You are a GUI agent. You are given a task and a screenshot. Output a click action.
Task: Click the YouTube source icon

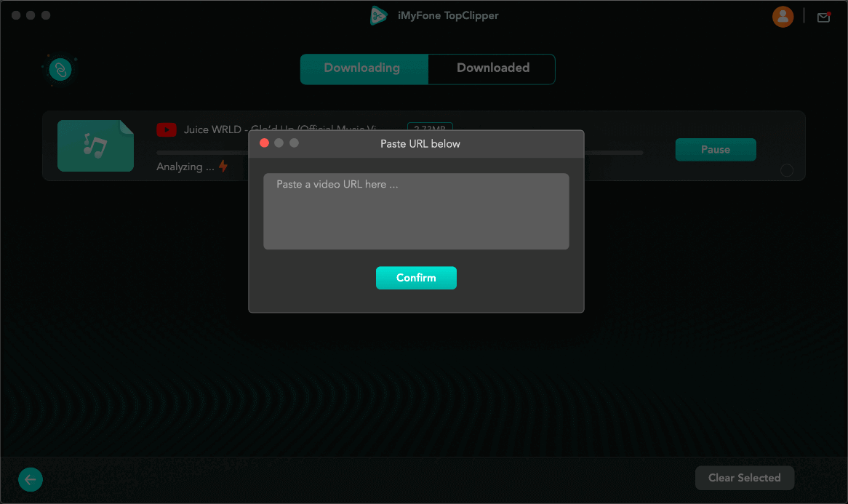[x=167, y=129]
